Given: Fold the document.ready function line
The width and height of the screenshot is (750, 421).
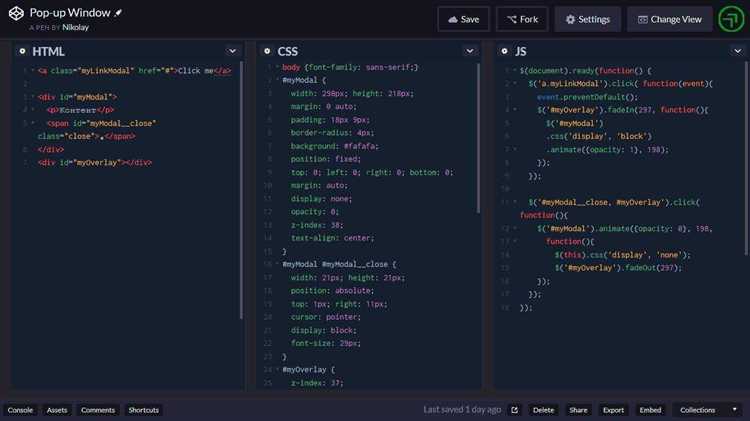Looking at the screenshot, I should (515, 70).
